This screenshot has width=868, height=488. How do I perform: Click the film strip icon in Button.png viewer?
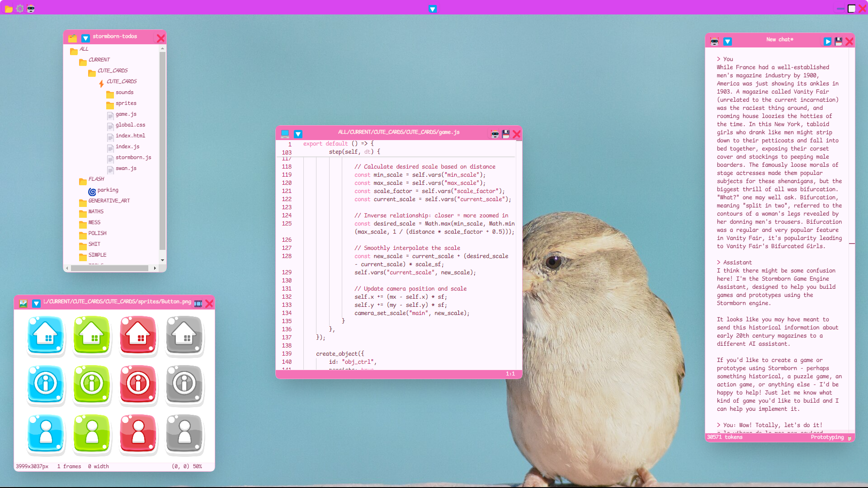[198, 304]
